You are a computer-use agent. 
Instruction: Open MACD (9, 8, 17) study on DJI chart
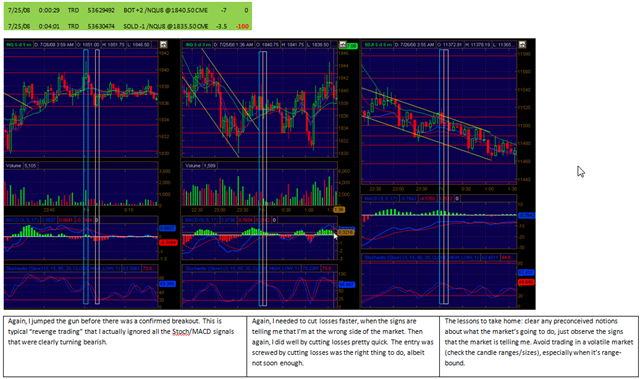381,199
